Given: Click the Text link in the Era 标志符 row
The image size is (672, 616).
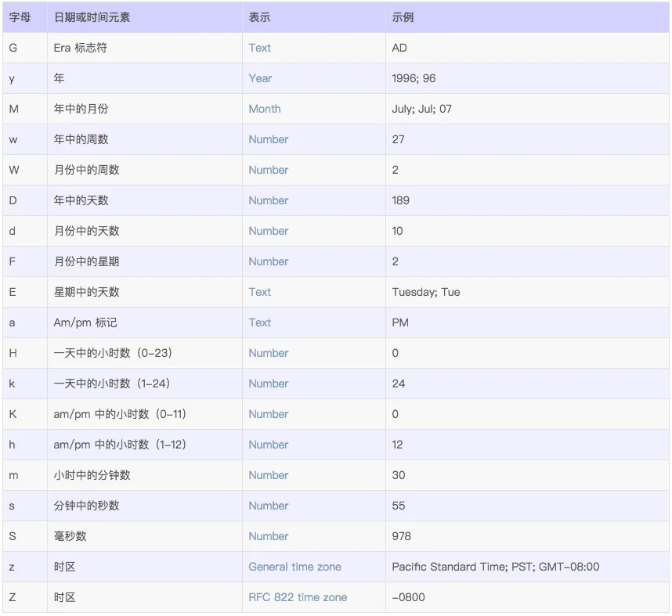Looking at the screenshot, I should pos(259,48).
